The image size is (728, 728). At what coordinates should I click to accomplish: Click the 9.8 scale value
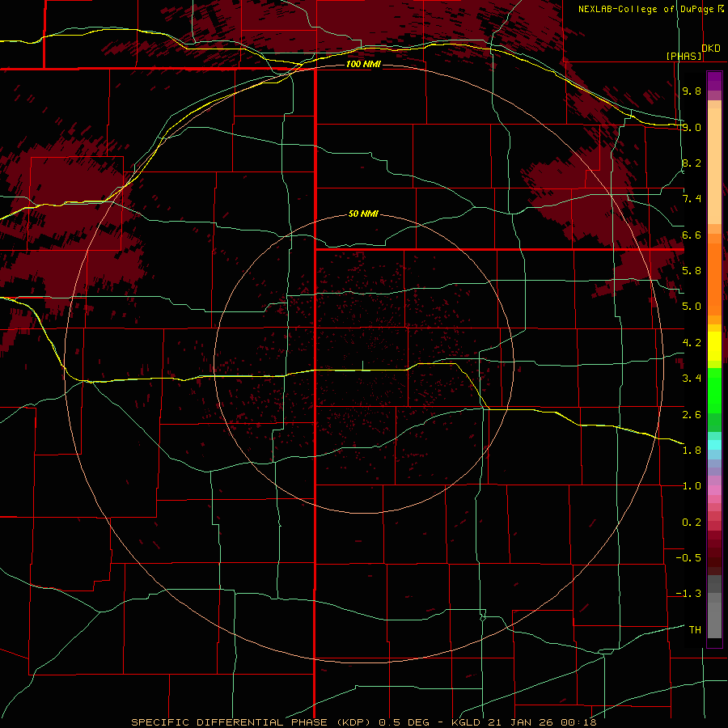[692, 91]
